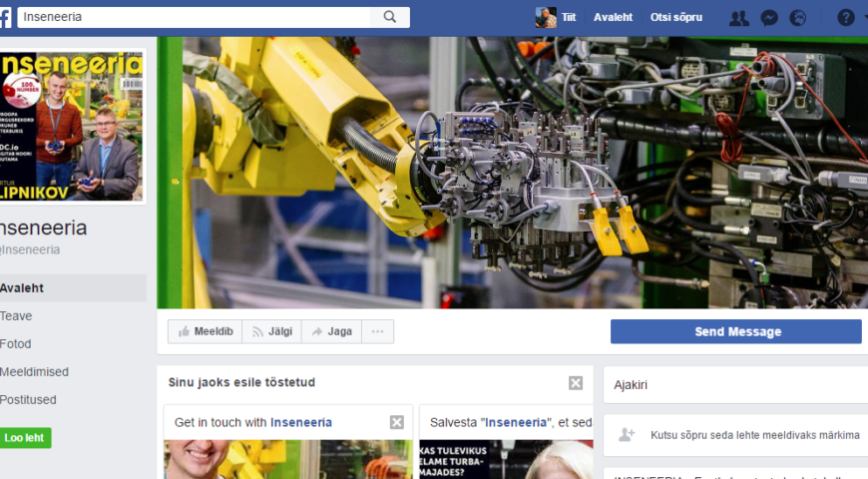Click Tiit profile name in top bar

coord(569,17)
